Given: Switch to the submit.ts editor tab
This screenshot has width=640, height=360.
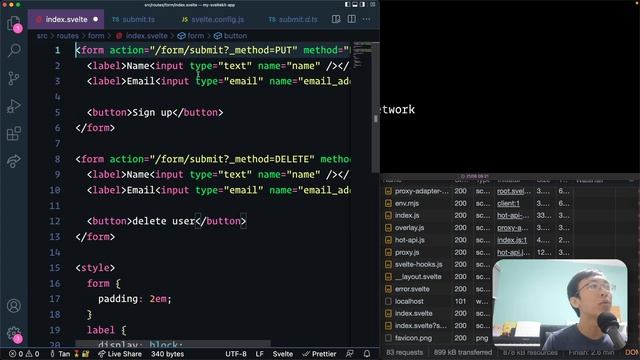Looking at the screenshot, I should point(133,19).
